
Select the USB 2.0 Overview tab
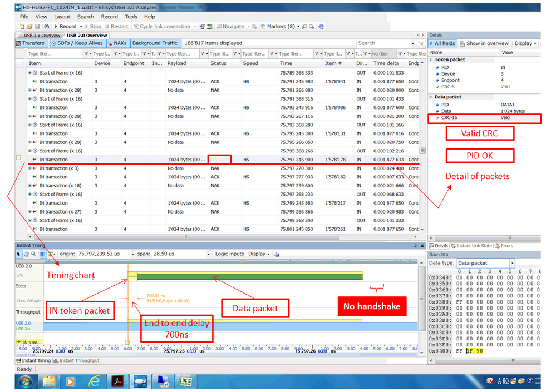pyautogui.click(x=87, y=36)
